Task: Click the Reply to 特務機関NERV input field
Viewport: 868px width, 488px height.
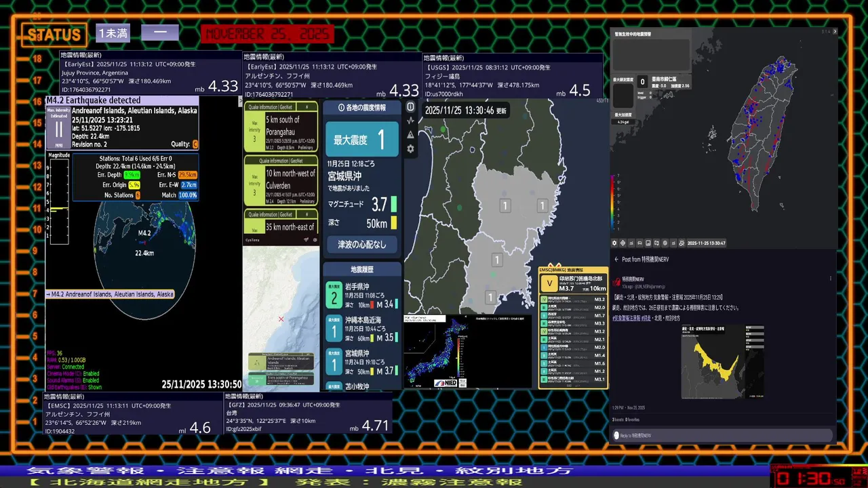Action: pyautogui.click(x=722, y=435)
